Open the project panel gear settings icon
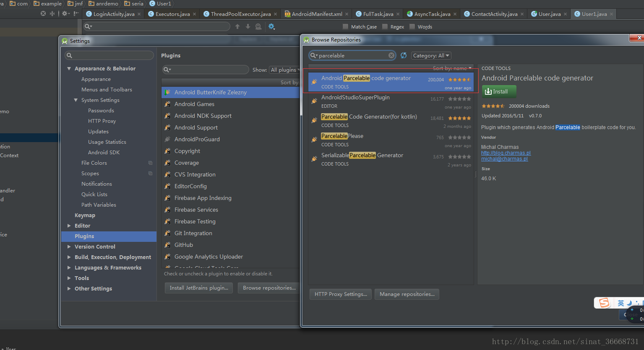This screenshot has height=350, width=644. tap(65, 13)
